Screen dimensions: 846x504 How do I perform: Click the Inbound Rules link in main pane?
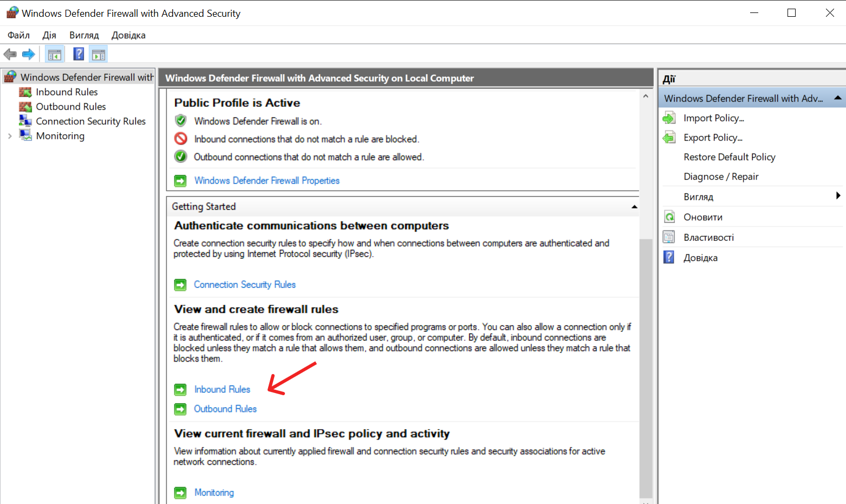coord(222,389)
